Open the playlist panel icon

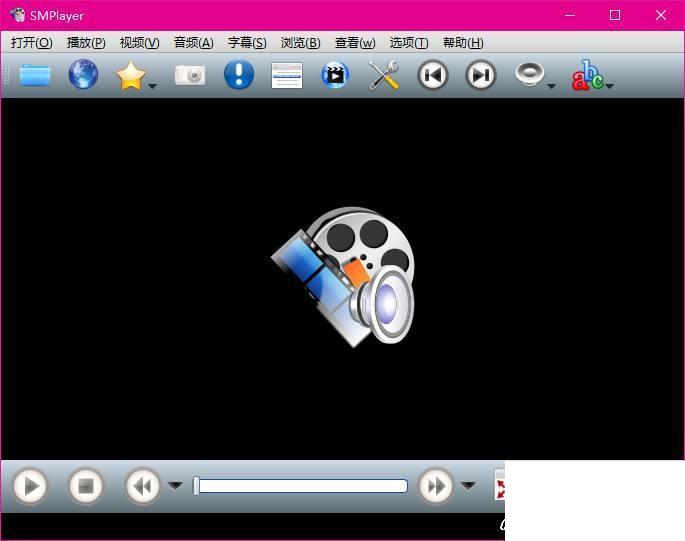pyautogui.click(x=287, y=76)
